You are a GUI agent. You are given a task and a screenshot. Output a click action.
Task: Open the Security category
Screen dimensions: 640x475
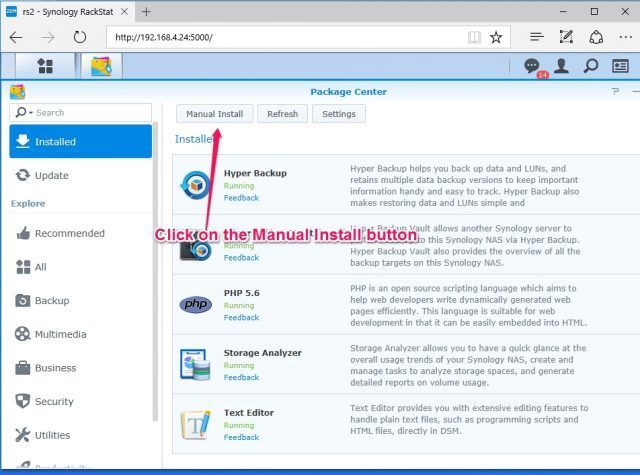coord(80,402)
